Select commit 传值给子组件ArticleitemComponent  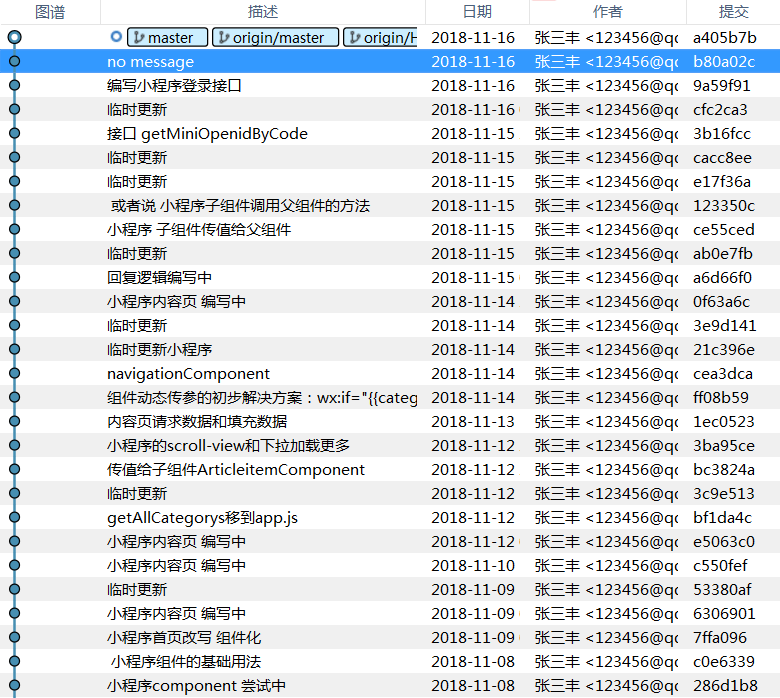pyautogui.click(x=236, y=470)
